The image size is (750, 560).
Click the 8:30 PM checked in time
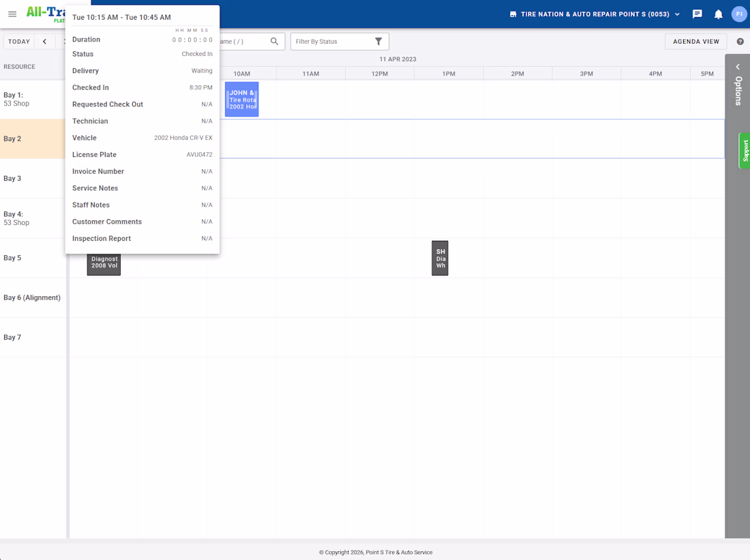coord(201,87)
